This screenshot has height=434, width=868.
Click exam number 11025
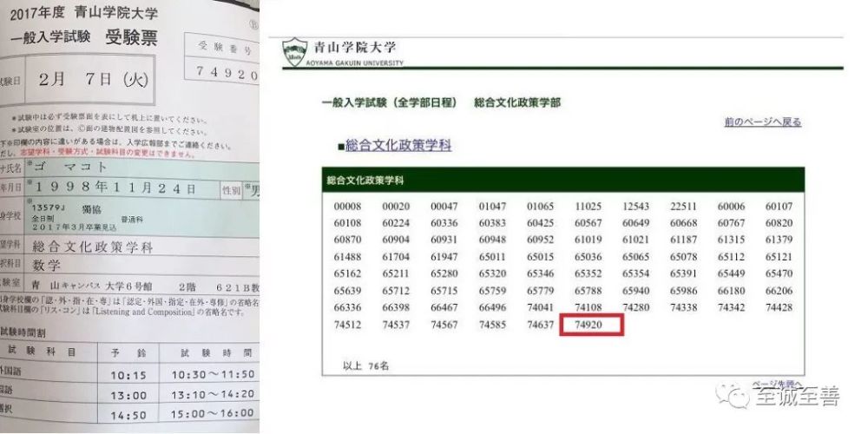[x=588, y=207]
